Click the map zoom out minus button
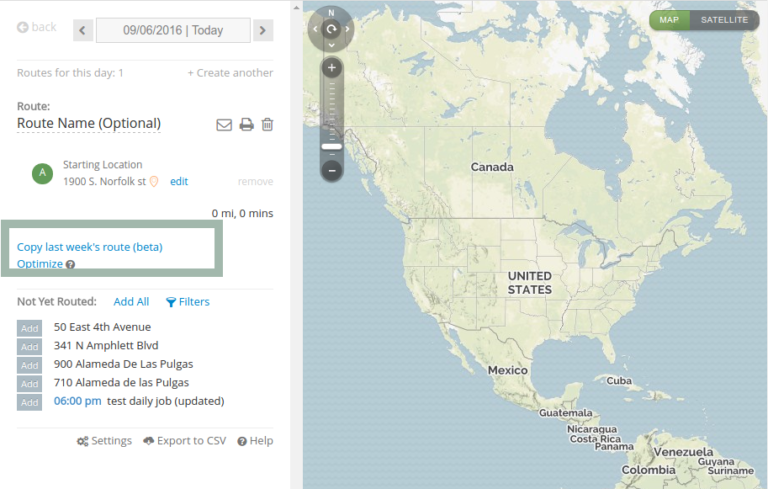The width and height of the screenshot is (768, 489). pyautogui.click(x=332, y=171)
